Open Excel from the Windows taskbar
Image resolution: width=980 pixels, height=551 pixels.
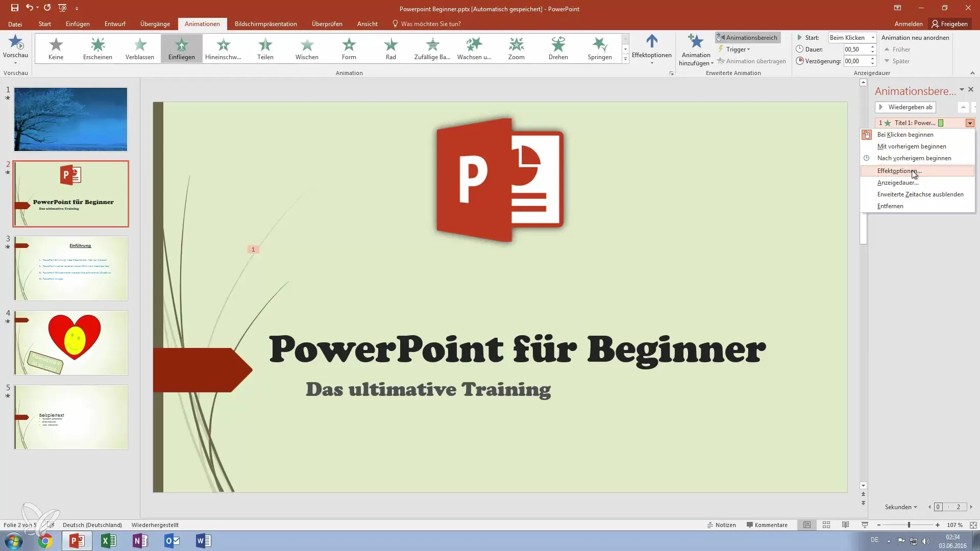click(109, 541)
